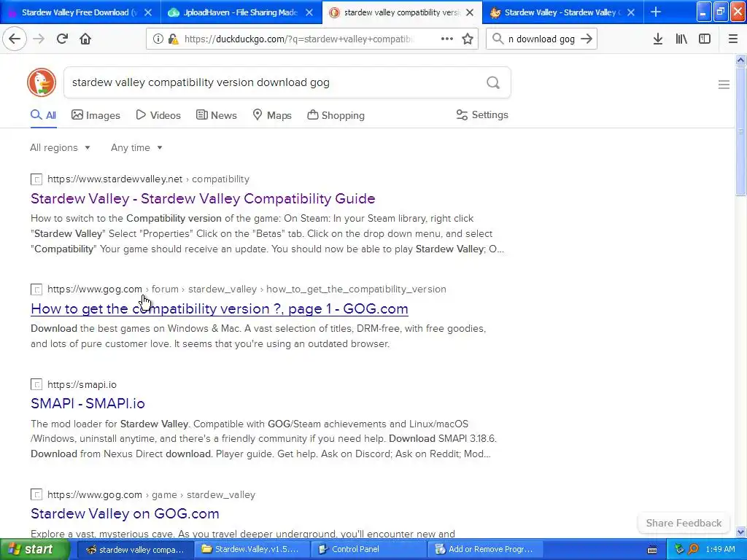
Task: Select the Maps search category
Action: click(x=272, y=115)
